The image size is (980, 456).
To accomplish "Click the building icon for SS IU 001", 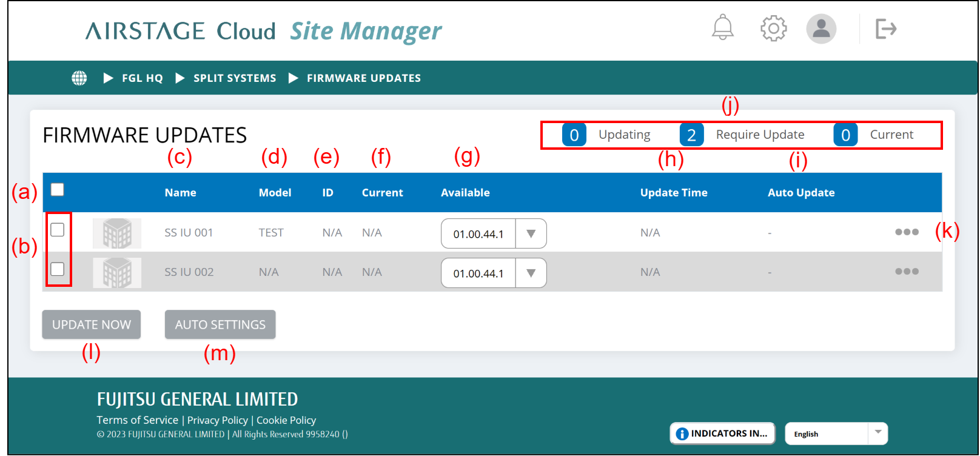I will point(117,233).
